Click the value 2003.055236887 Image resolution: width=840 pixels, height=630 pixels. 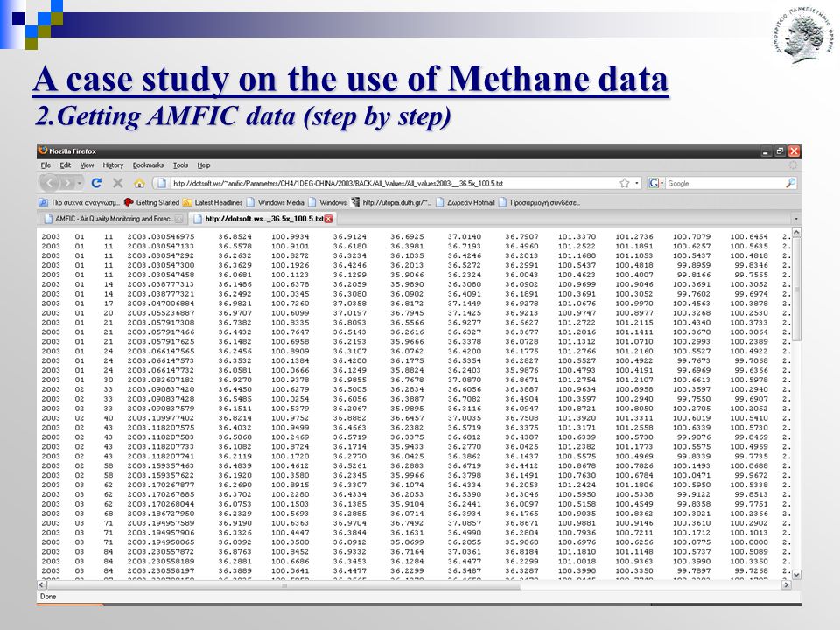pos(161,313)
